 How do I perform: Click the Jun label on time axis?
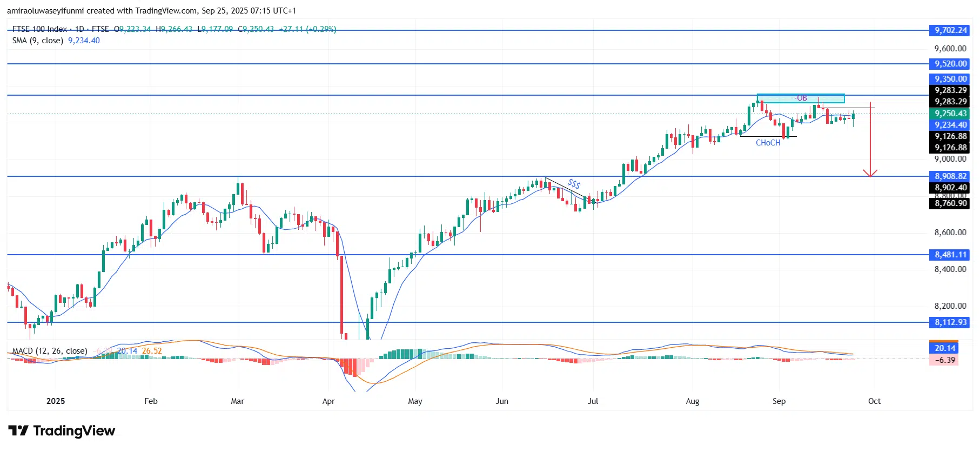coord(502,401)
